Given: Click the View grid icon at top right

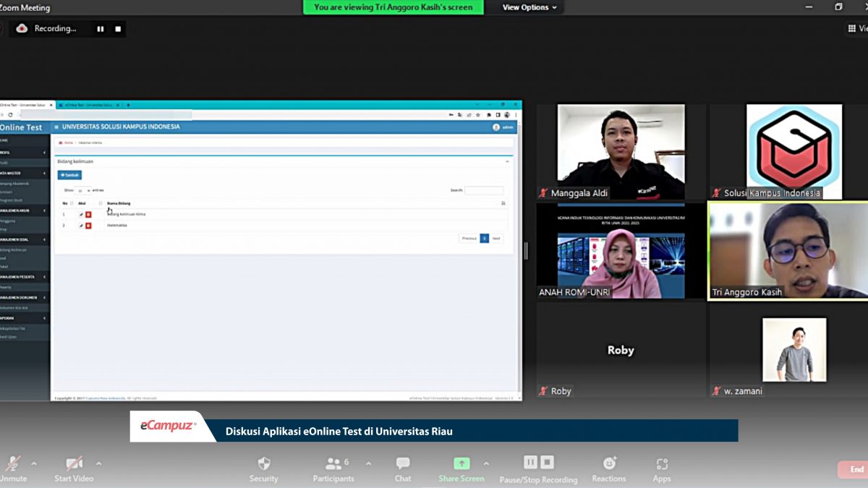Looking at the screenshot, I should point(851,29).
